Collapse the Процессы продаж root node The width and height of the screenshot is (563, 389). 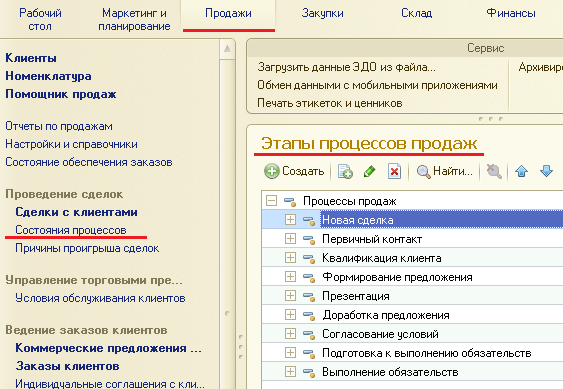[x=271, y=200]
